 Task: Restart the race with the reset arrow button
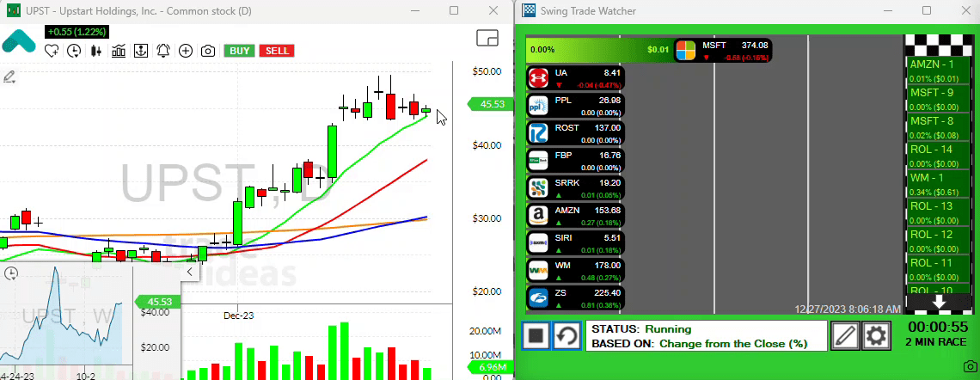[567, 335]
